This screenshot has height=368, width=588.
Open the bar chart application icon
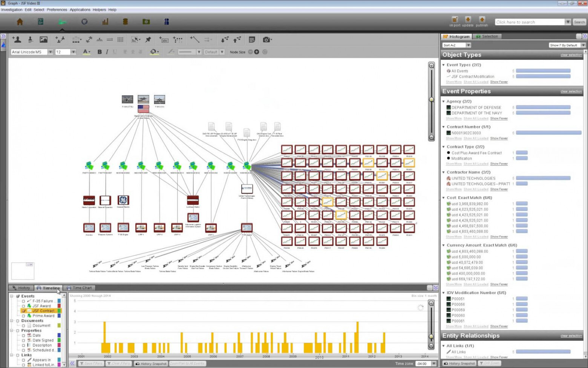[x=105, y=22]
